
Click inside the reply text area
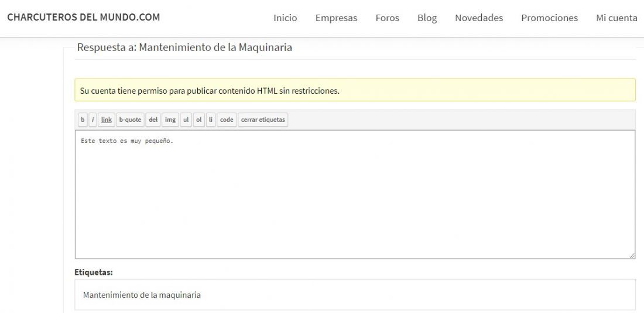tap(355, 195)
